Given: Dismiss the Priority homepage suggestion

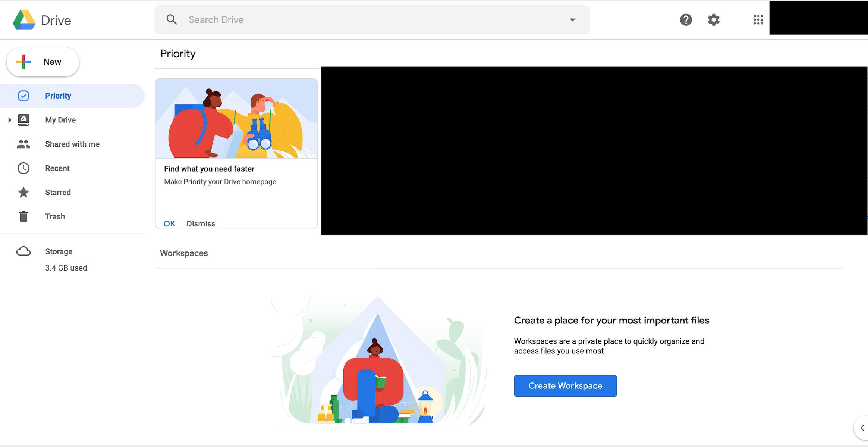Looking at the screenshot, I should 201,223.
